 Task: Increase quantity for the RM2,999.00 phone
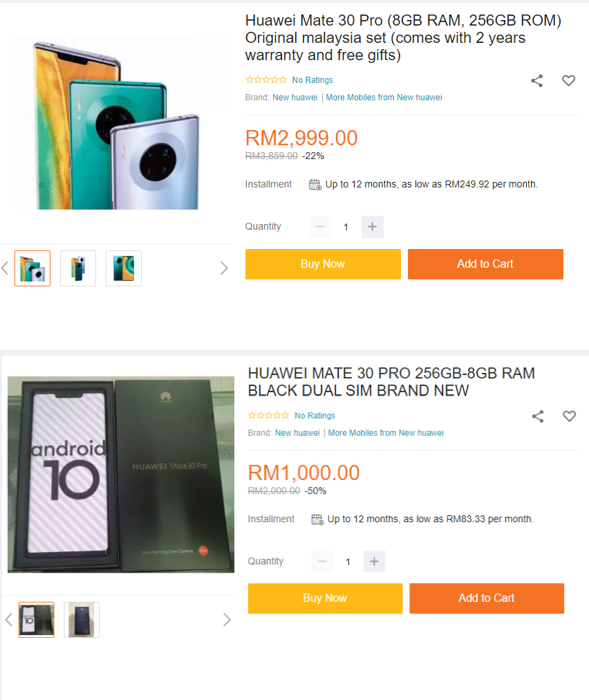(372, 227)
